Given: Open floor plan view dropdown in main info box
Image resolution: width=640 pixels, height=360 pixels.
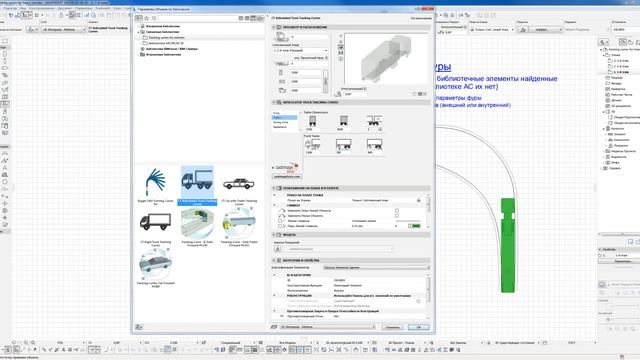Looking at the screenshot, I should (491, 29).
